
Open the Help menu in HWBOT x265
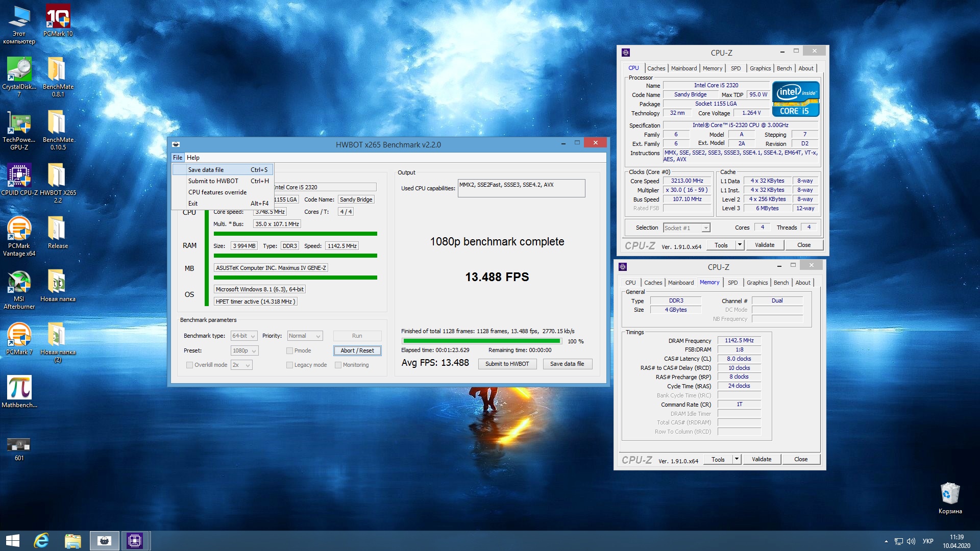[193, 157]
